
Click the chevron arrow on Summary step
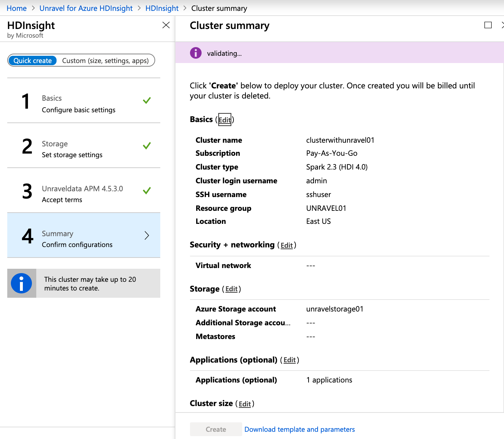tap(147, 235)
